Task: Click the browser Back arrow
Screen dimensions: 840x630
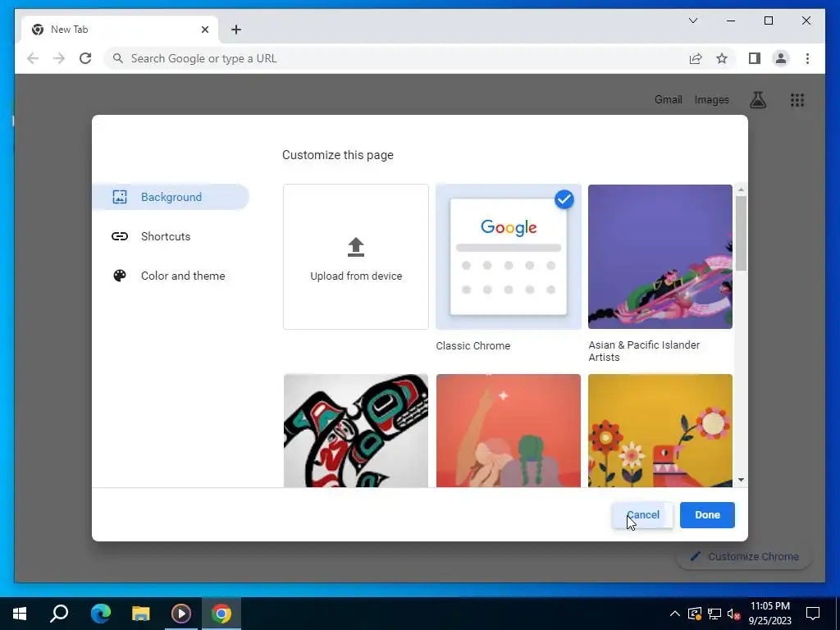Action: coord(33,58)
